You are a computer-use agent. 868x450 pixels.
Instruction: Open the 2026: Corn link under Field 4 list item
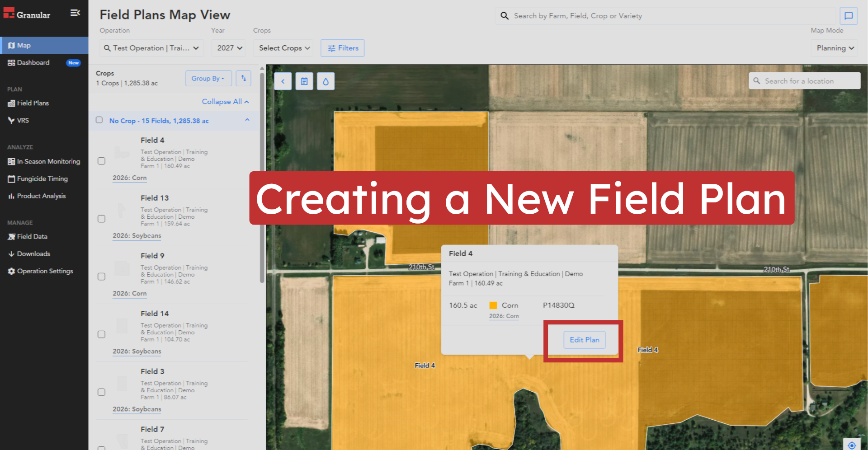pyautogui.click(x=130, y=178)
